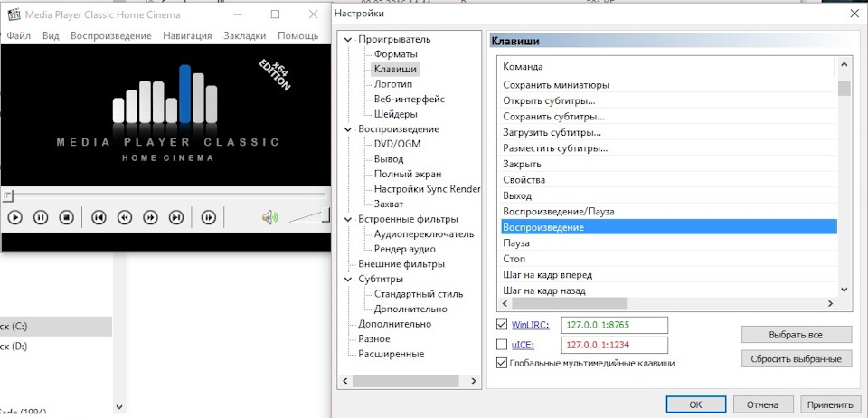Click the 'Выбрать все' button
The image size is (868, 418).
tap(796, 335)
